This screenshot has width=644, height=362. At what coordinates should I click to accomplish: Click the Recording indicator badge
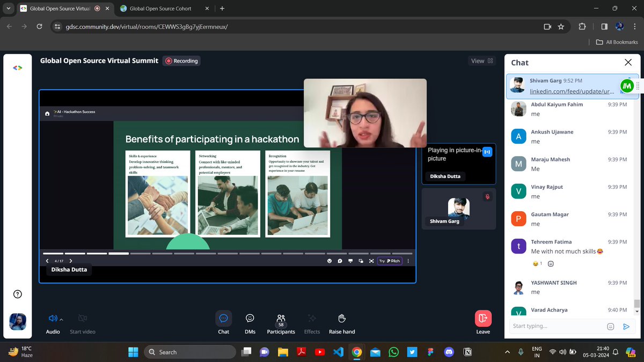181,61
